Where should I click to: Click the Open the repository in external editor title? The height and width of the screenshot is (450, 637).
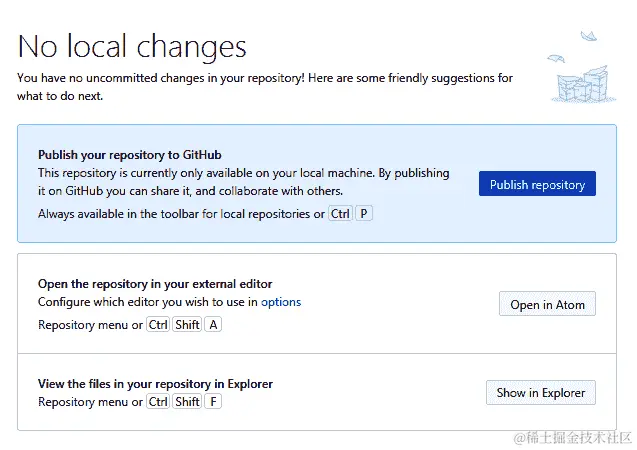click(x=155, y=284)
